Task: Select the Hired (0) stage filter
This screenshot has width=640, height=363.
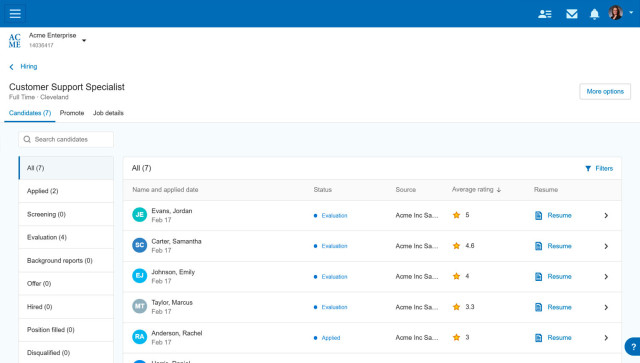Action: 66,307
